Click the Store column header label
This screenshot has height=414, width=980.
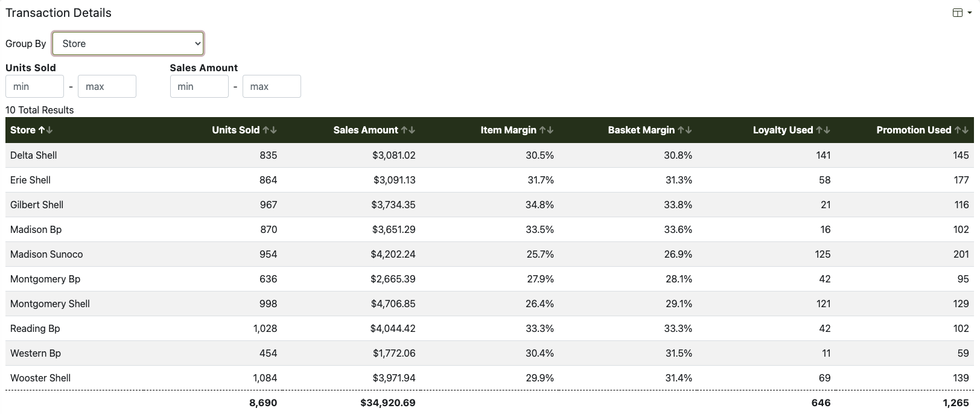[23, 130]
